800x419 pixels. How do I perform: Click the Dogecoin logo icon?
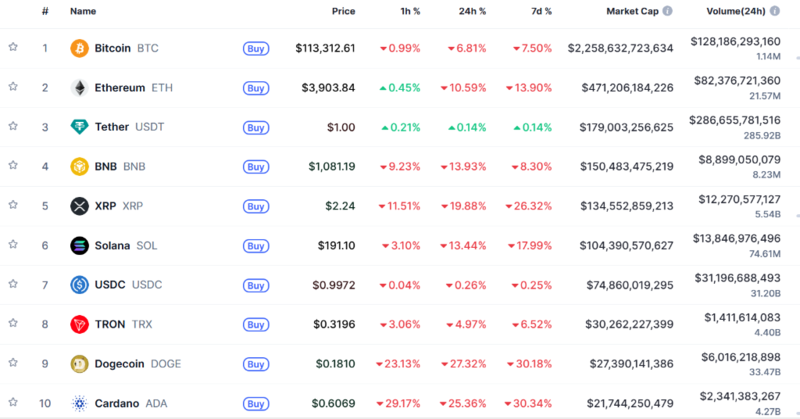point(79,364)
